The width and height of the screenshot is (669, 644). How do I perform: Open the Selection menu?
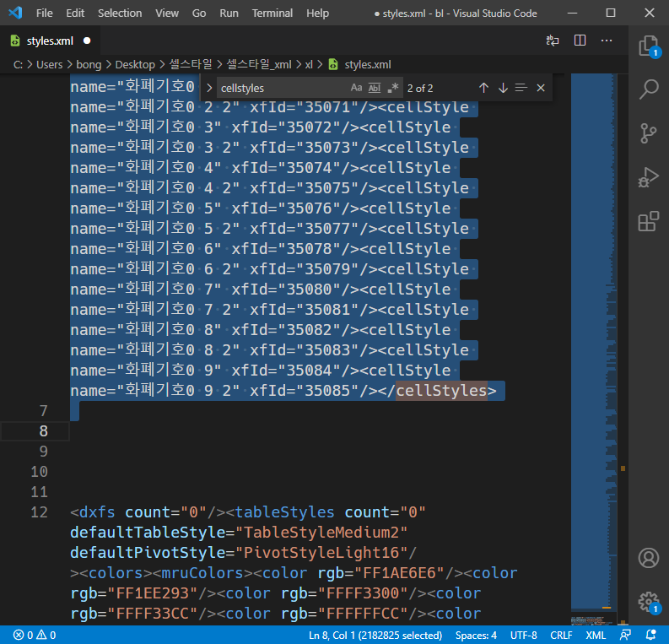120,14
